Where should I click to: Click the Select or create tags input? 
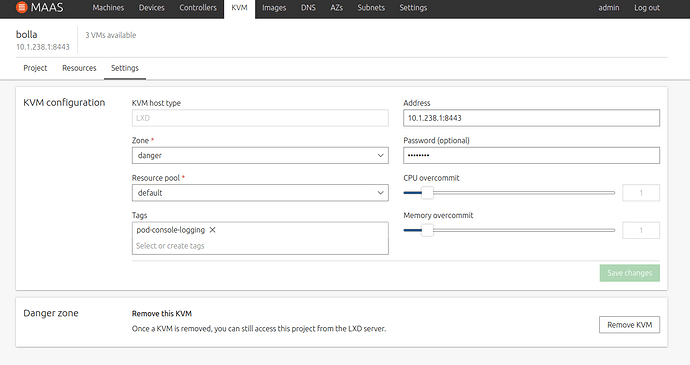(260, 246)
